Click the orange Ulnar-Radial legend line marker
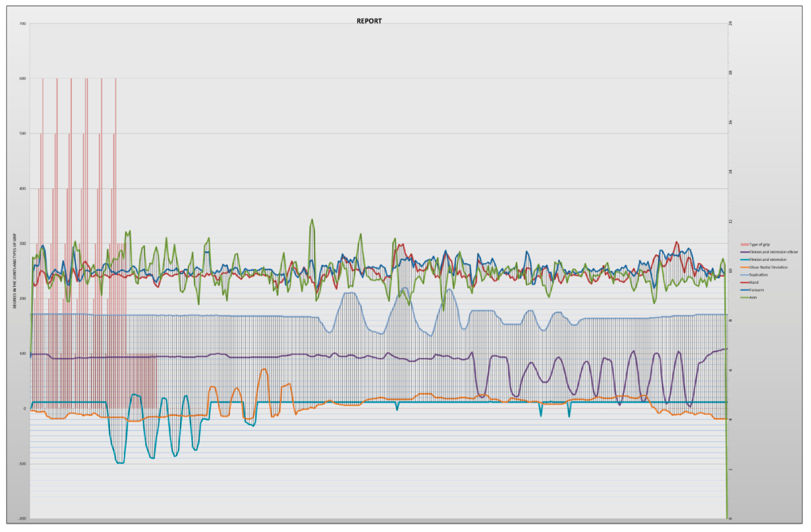This screenshot has width=811, height=532. pos(745,267)
